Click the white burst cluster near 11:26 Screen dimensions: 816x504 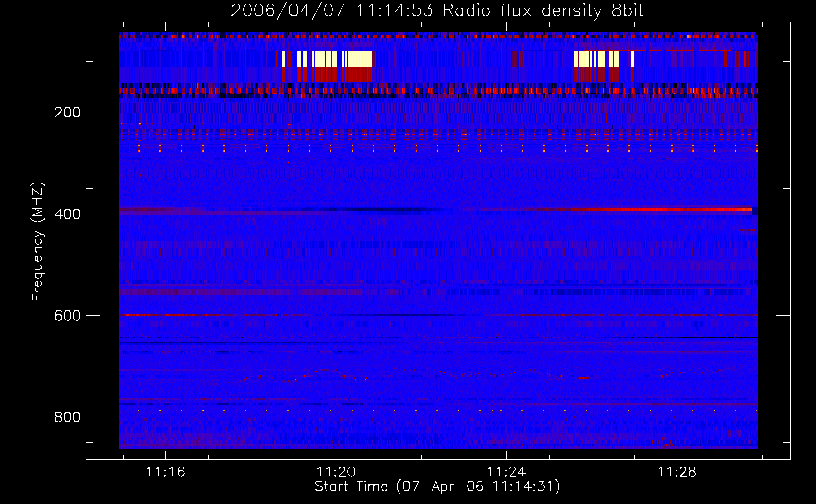point(604,59)
